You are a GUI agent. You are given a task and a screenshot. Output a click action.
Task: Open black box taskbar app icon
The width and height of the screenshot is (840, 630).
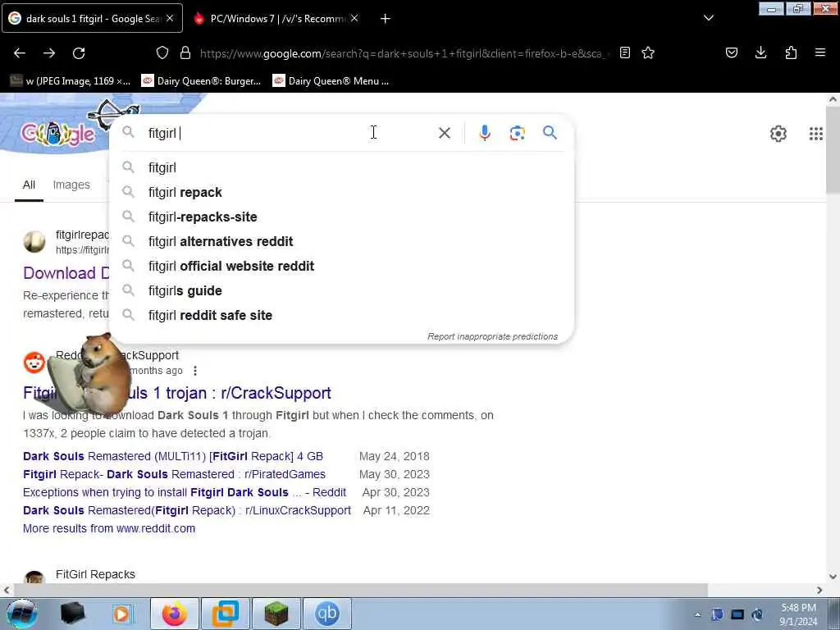[x=73, y=614]
